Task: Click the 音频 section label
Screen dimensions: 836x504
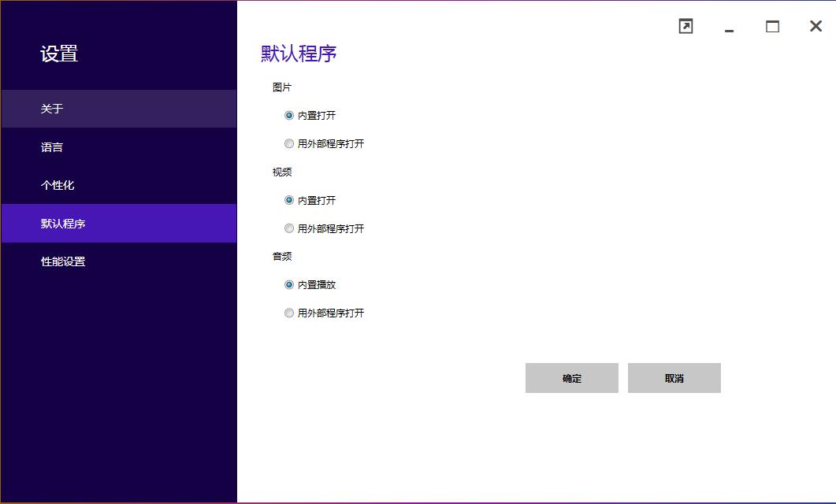Action: click(x=283, y=256)
